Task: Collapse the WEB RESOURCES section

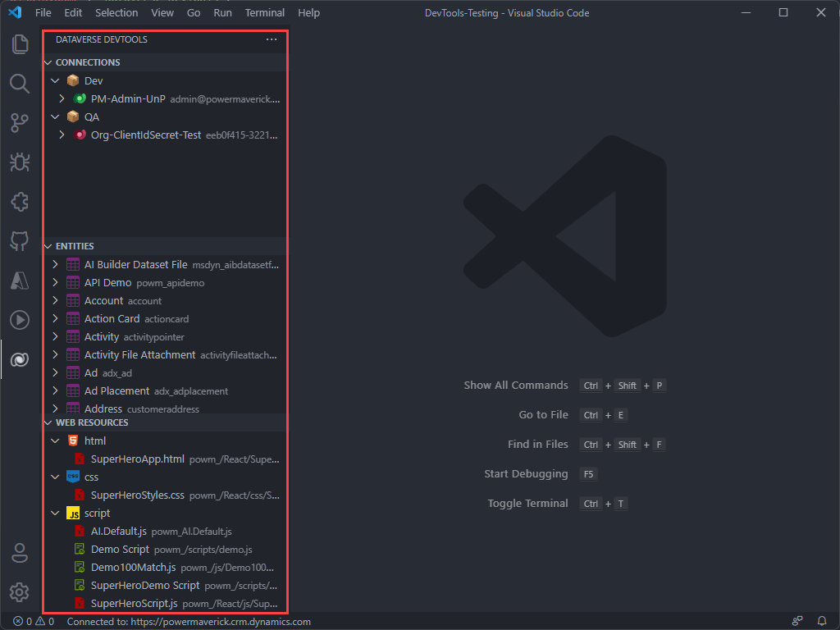Action: click(48, 422)
